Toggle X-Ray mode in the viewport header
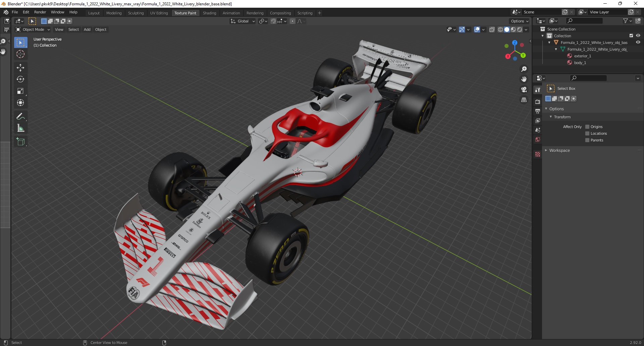 492,30
